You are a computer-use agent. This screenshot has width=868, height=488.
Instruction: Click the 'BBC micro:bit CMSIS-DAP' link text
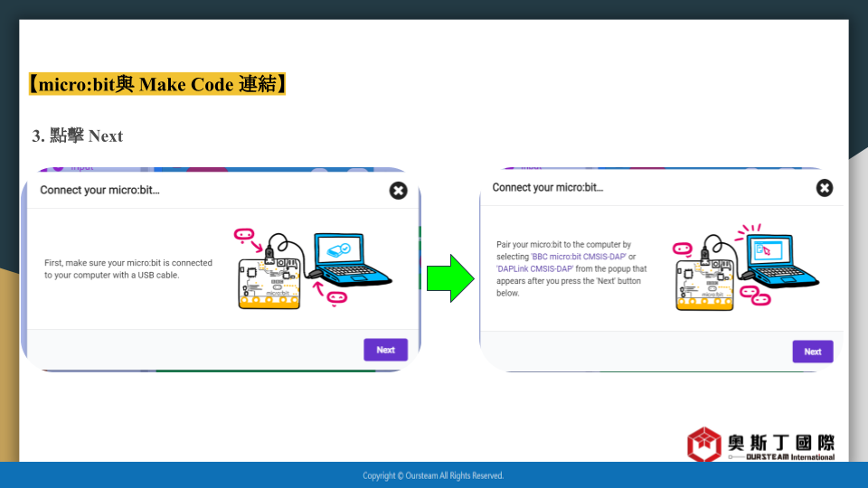click(579, 257)
